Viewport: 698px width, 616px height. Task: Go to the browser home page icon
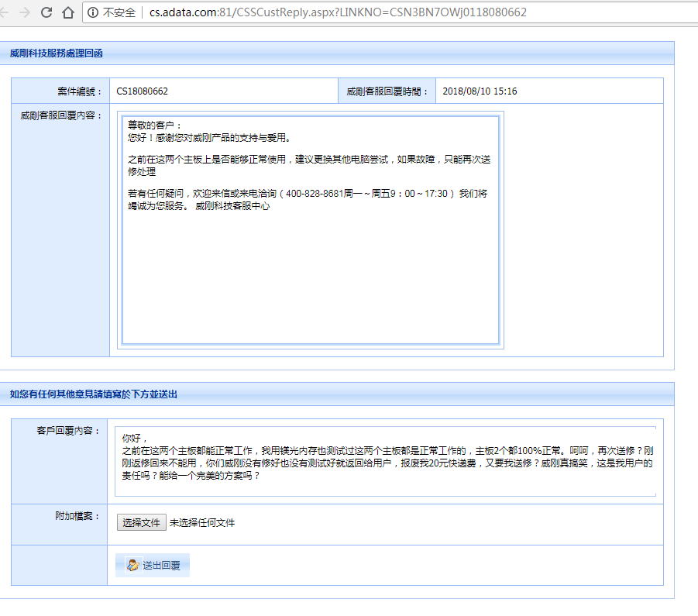click(x=68, y=12)
